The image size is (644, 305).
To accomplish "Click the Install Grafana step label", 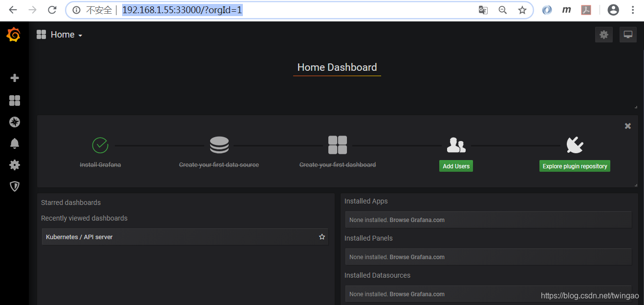I will click(x=100, y=165).
